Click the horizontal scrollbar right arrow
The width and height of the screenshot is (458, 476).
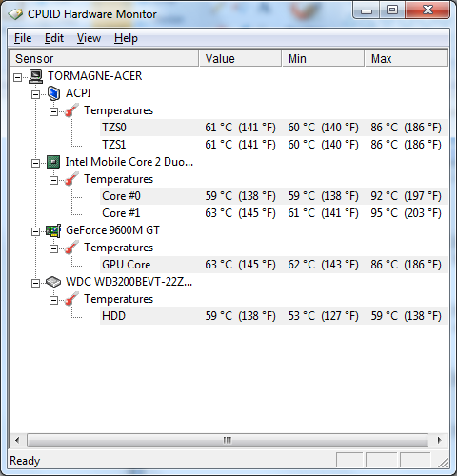point(439,440)
